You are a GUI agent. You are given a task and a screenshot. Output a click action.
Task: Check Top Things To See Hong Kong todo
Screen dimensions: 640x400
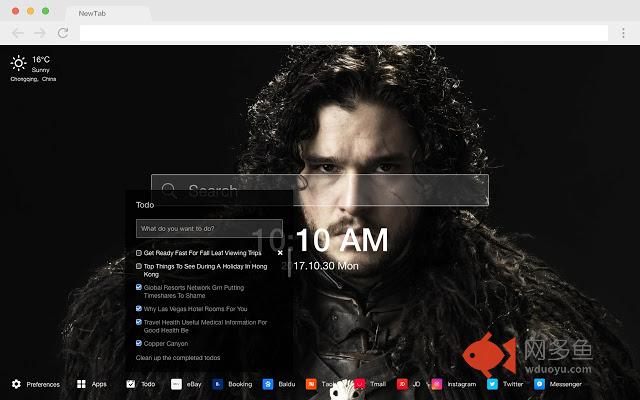[139, 266]
